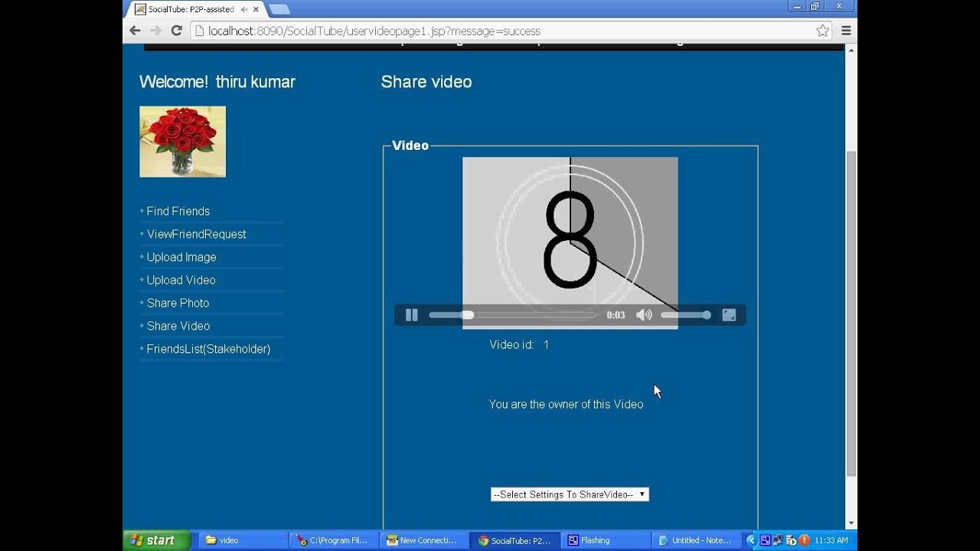Viewport: 980px width, 551px height.
Task: Pause the playing video
Action: 411,315
